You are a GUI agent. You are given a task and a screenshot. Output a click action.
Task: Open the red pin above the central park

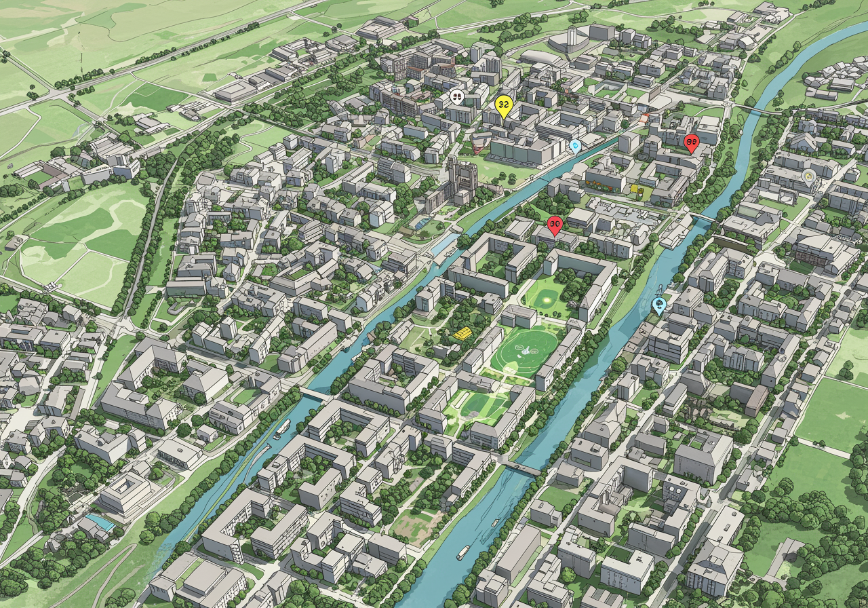554,226
